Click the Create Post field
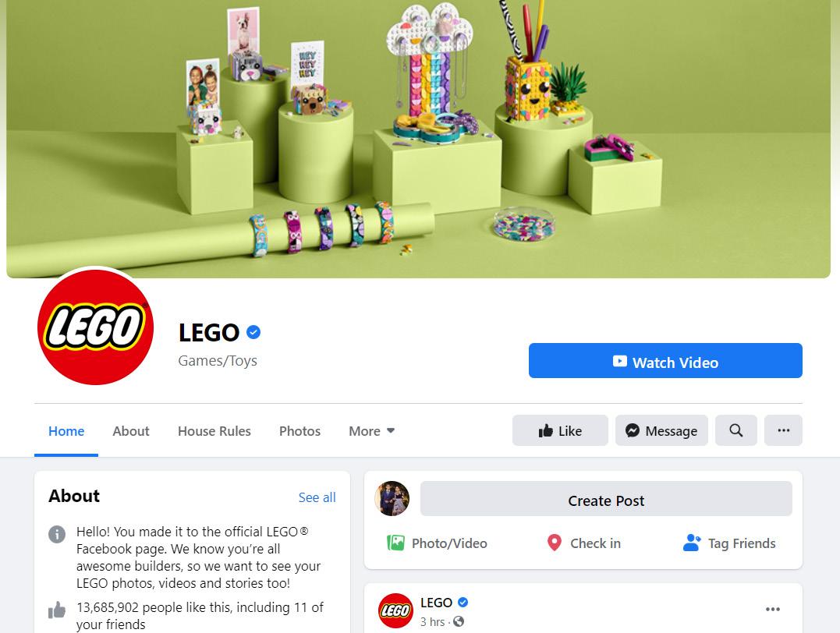 coord(606,499)
